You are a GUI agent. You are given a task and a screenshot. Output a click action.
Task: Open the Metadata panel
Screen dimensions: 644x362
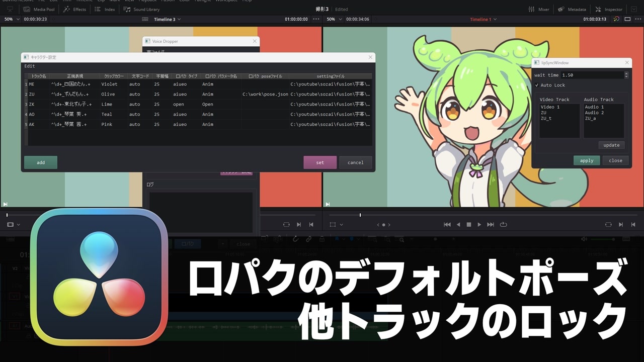(x=572, y=9)
